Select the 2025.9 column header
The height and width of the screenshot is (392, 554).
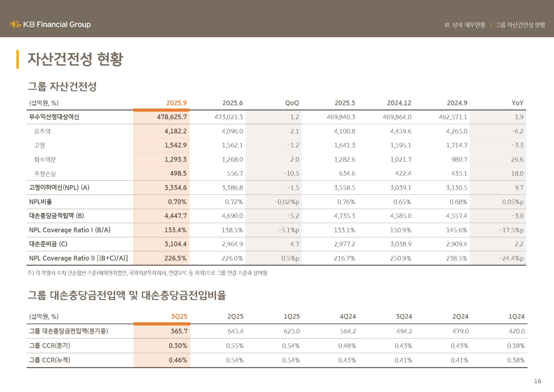coord(176,103)
